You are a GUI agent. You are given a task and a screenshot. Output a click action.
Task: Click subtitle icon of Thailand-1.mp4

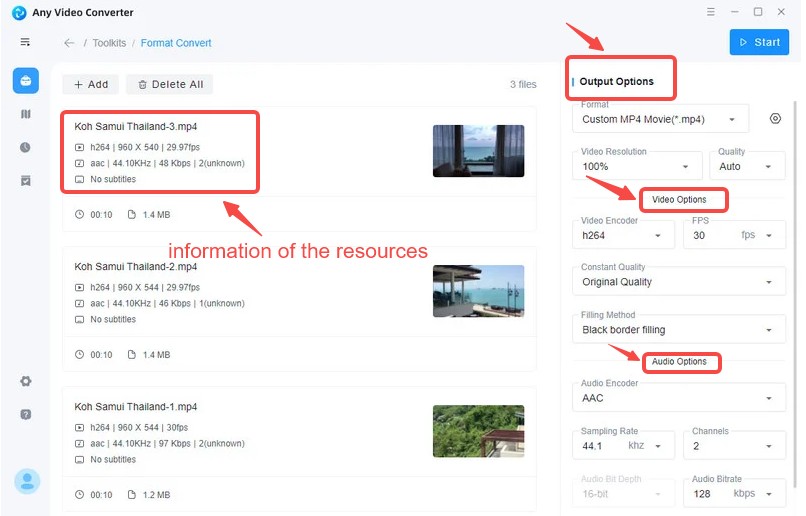pos(79,459)
